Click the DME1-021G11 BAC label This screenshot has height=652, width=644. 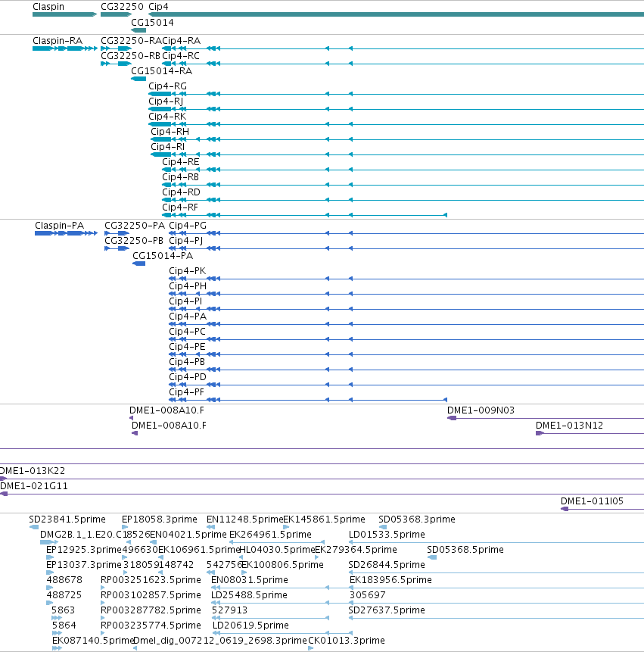pyautogui.click(x=33, y=486)
